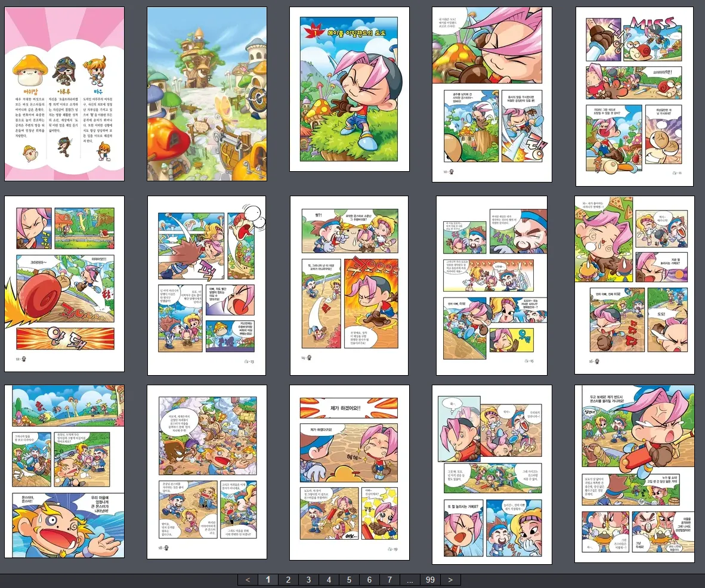Open the page with giant red snail shell
This screenshot has height=588, width=705.
[64, 284]
